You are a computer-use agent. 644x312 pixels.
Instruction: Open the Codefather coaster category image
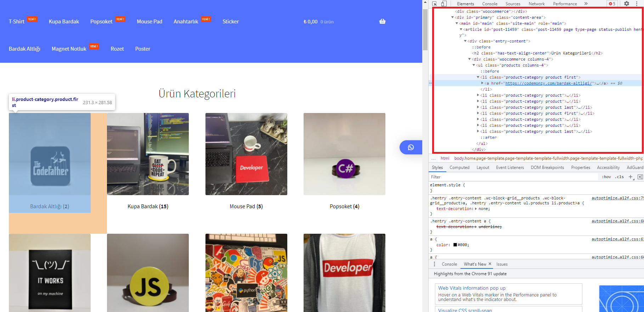pyautogui.click(x=50, y=154)
